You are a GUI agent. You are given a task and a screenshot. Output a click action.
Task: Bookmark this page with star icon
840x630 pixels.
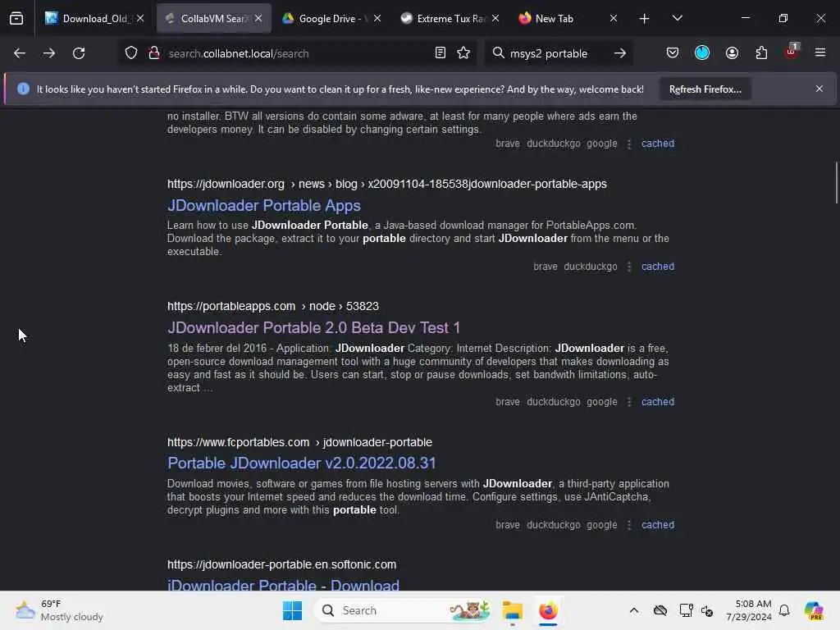point(463,53)
